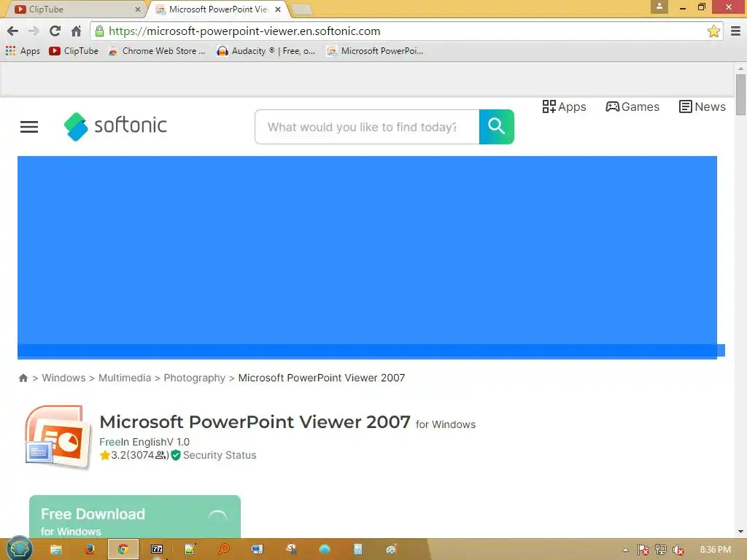
Task: Click the network tray icon
Action: [661, 550]
